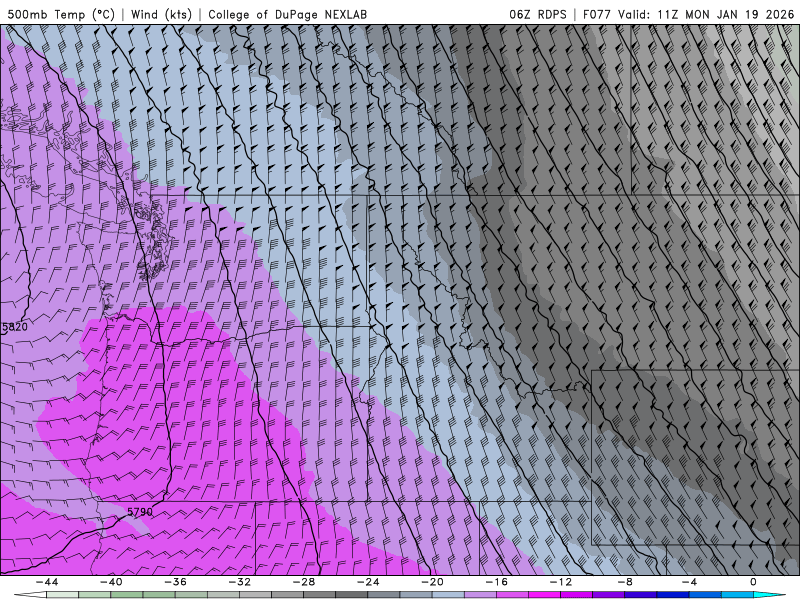
Task: Click the -32 color scale label
Action: pyautogui.click(x=240, y=582)
